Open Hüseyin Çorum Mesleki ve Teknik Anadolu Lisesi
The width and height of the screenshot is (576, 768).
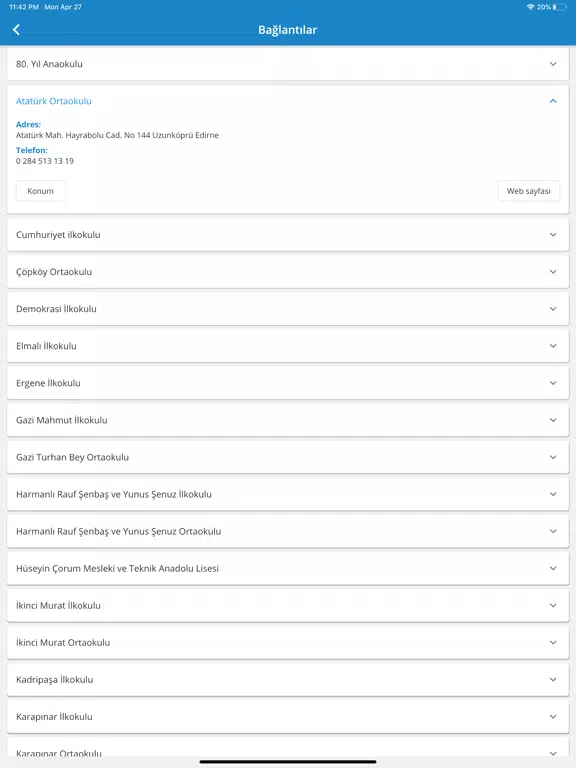pos(288,569)
